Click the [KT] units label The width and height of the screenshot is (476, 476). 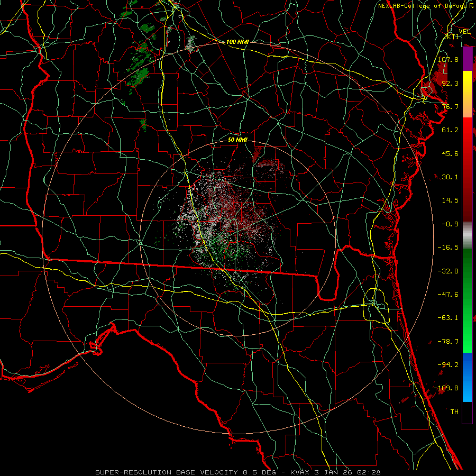pyautogui.click(x=452, y=36)
